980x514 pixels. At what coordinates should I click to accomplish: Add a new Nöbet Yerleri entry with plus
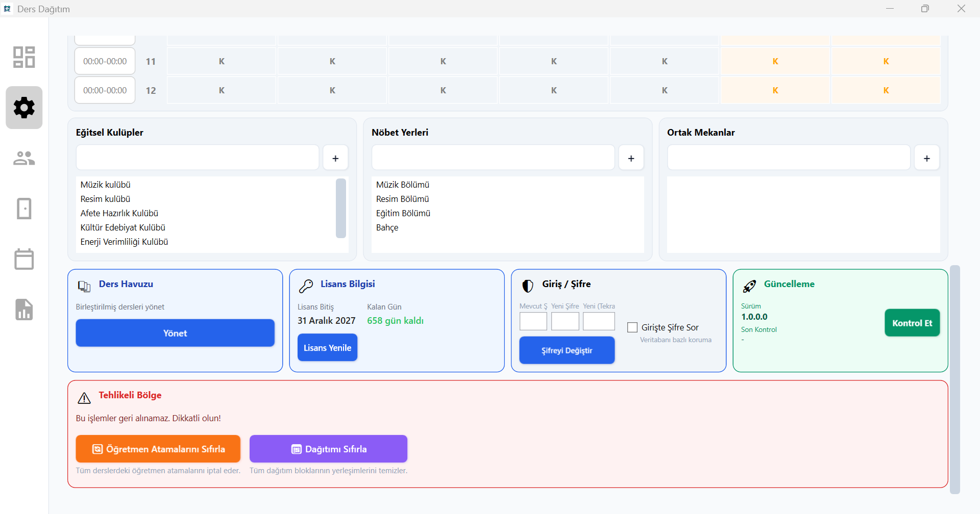[x=631, y=158]
